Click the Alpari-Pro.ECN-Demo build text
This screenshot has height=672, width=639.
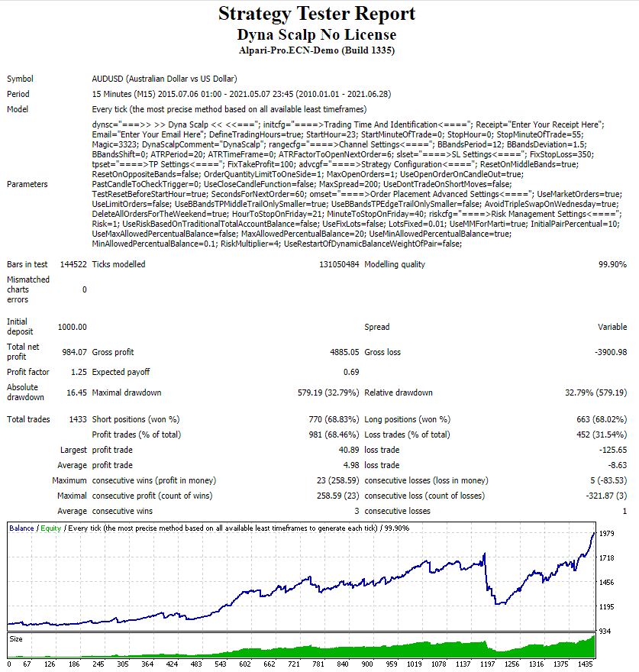[x=317, y=50]
